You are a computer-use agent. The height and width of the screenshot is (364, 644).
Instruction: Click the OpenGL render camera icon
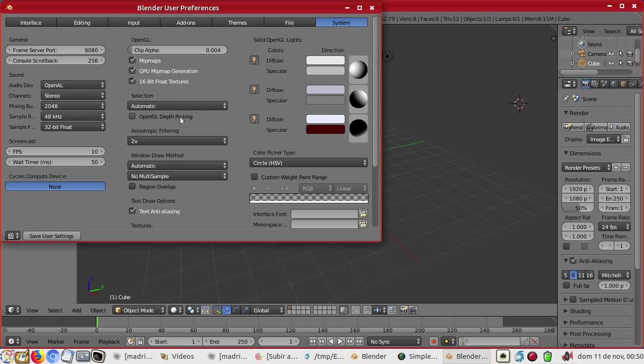403,310
